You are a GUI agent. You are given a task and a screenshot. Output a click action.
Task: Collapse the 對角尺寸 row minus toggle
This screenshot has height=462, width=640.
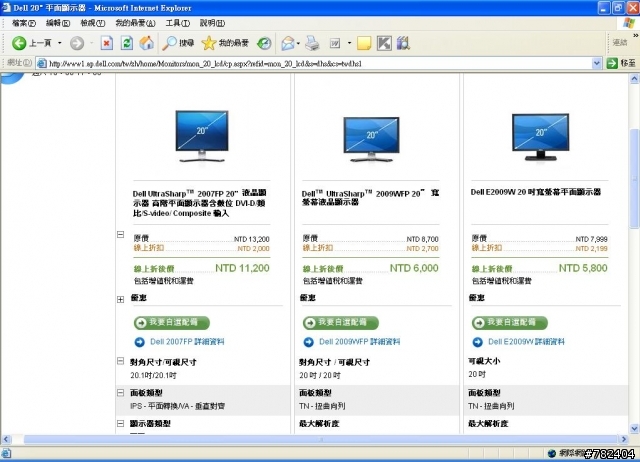pos(120,361)
